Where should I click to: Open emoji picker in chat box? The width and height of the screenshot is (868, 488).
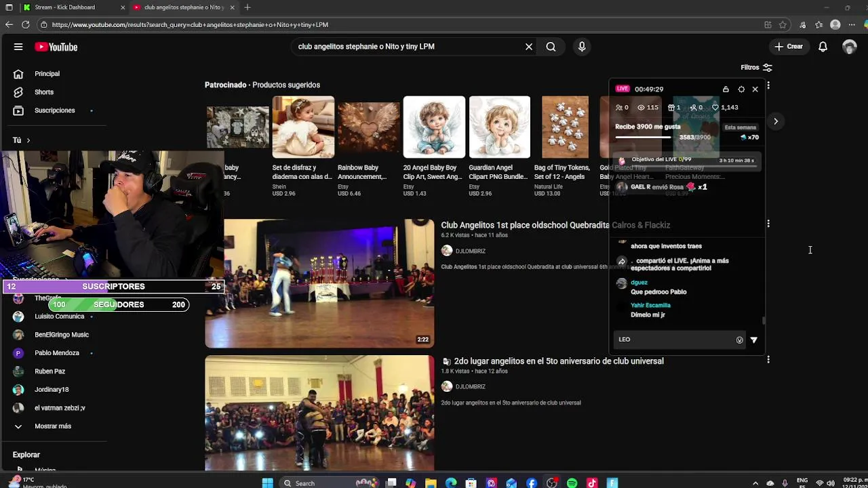[x=739, y=340]
